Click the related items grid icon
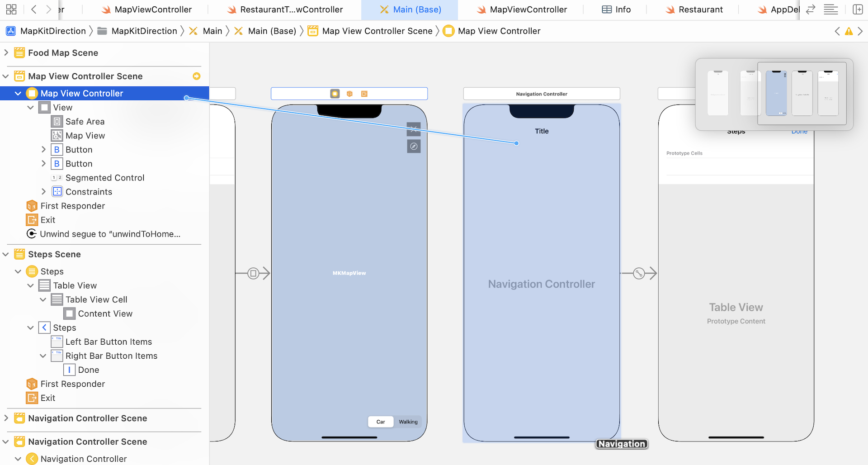 (x=11, y=9)
